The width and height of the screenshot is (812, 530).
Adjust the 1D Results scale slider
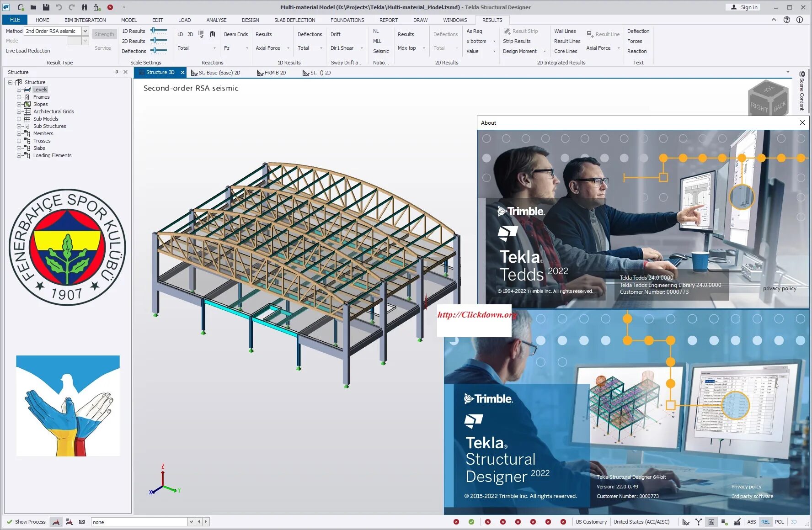[x=159, y=31]
